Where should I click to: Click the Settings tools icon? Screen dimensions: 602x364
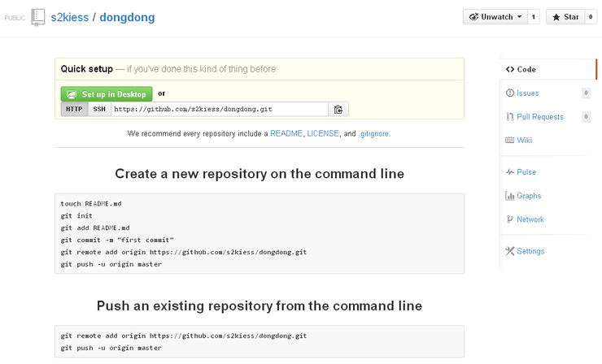pyautogui.click(x=510, y=251)
